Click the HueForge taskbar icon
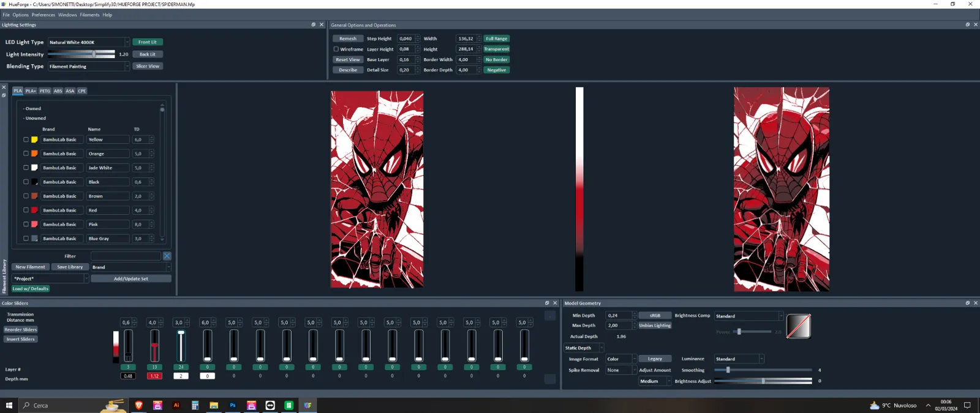980x413 pixels. tap(307, 405)
